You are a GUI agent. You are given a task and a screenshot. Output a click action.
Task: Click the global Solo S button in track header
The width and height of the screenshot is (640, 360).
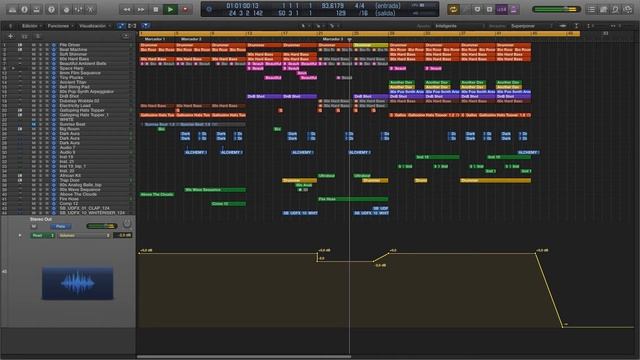coord(38,36)
